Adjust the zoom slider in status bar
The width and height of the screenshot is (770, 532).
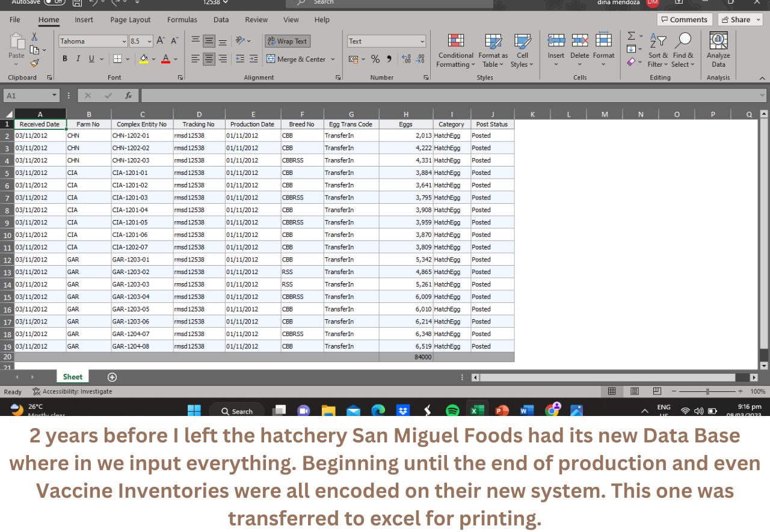point(707,391)
